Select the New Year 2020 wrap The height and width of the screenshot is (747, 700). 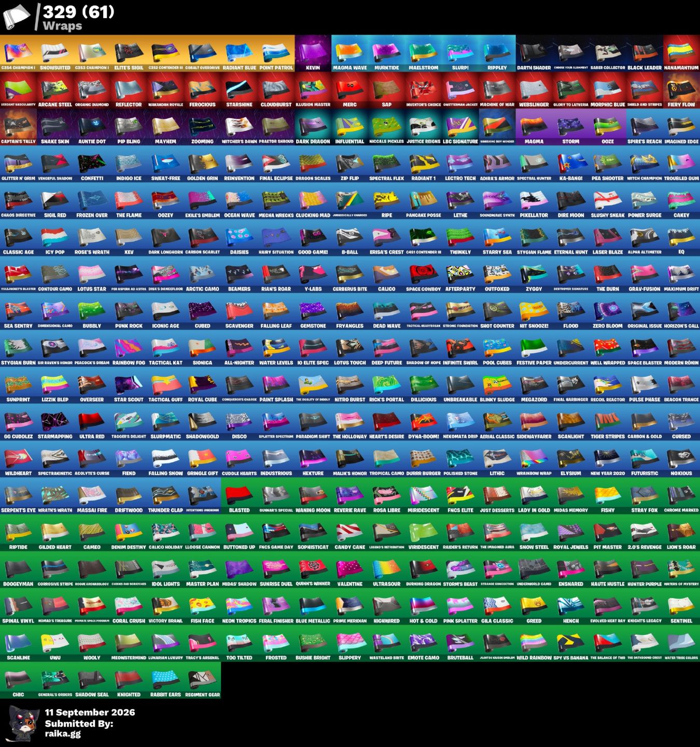click(x=607, y=459)
